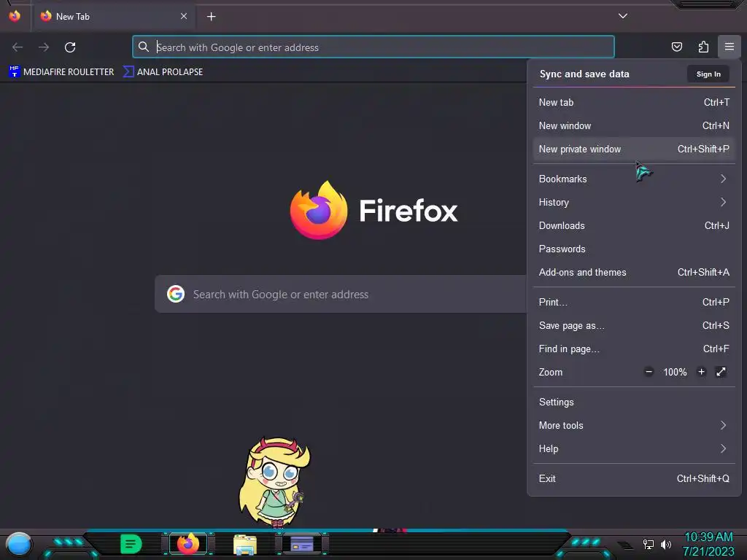Open Passwords from the menu
Screen dimensions: 747x560
coord(634,249)
